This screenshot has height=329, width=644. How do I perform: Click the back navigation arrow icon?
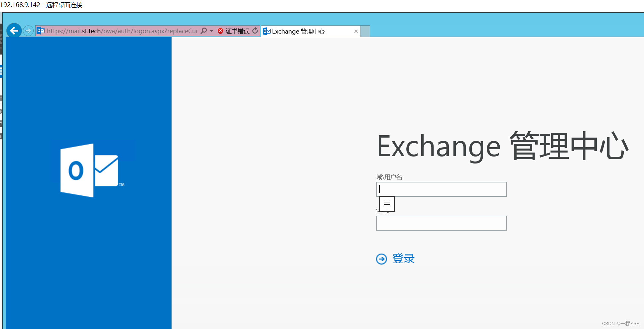(x=14, y=31)
